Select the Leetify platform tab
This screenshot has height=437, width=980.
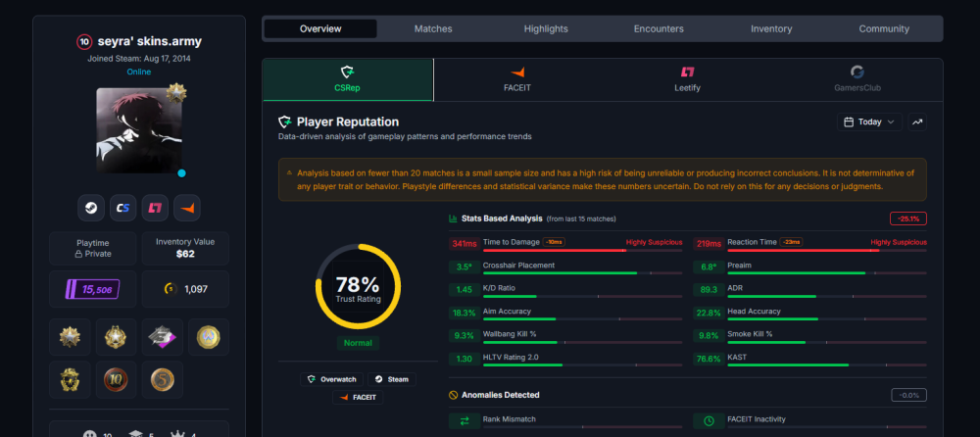click(x=688, y=79)
